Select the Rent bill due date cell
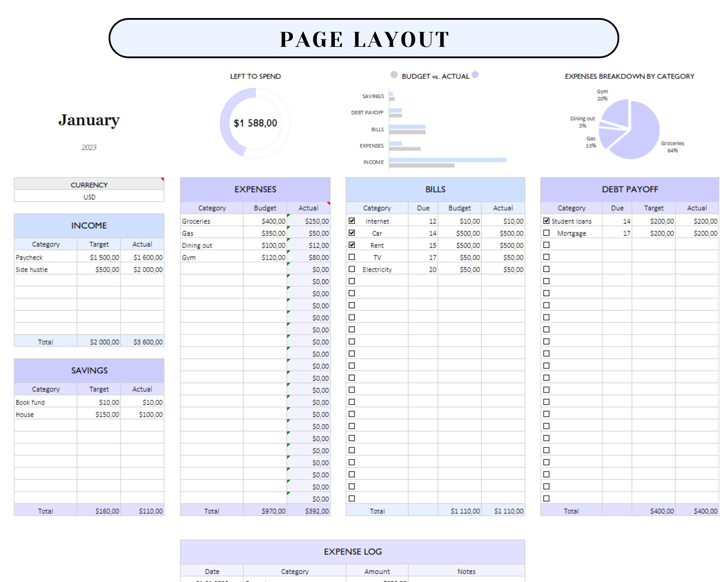 [x=424, y=245]
